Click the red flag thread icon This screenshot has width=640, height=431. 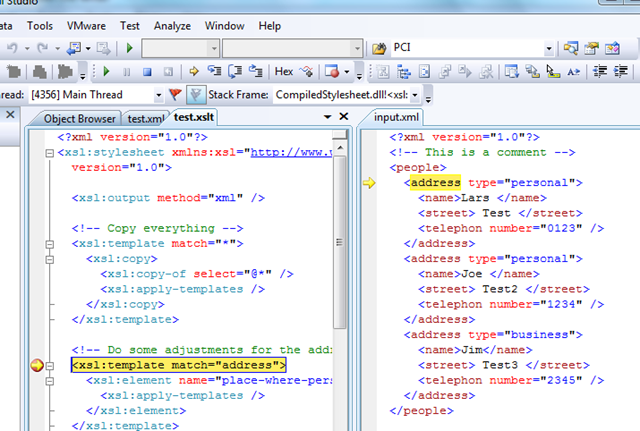pos(175,95)
